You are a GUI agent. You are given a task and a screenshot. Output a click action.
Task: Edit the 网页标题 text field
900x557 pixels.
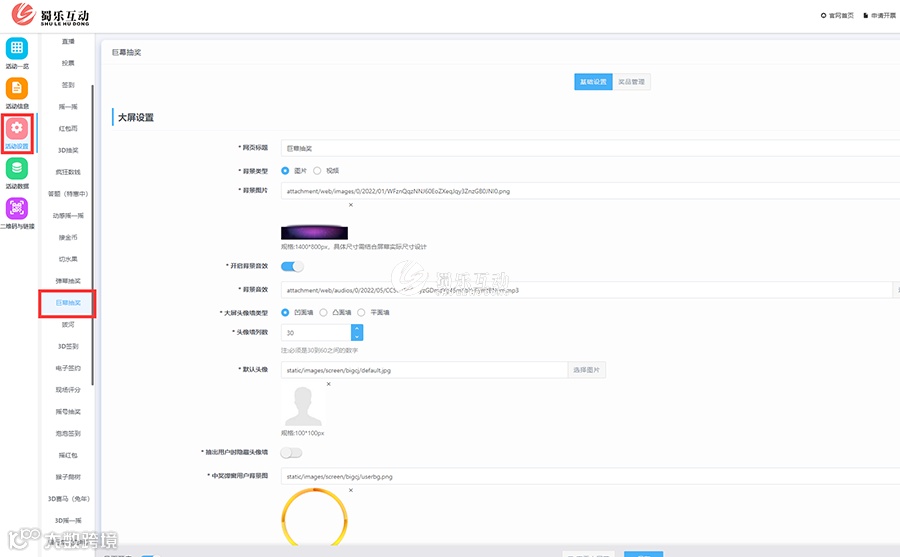click(590, 148)
